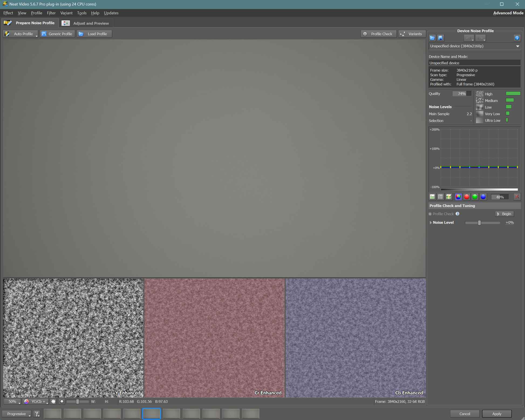Click the red X reset button
This screenshot has height=420, width=525.
(x=517, y=197)
